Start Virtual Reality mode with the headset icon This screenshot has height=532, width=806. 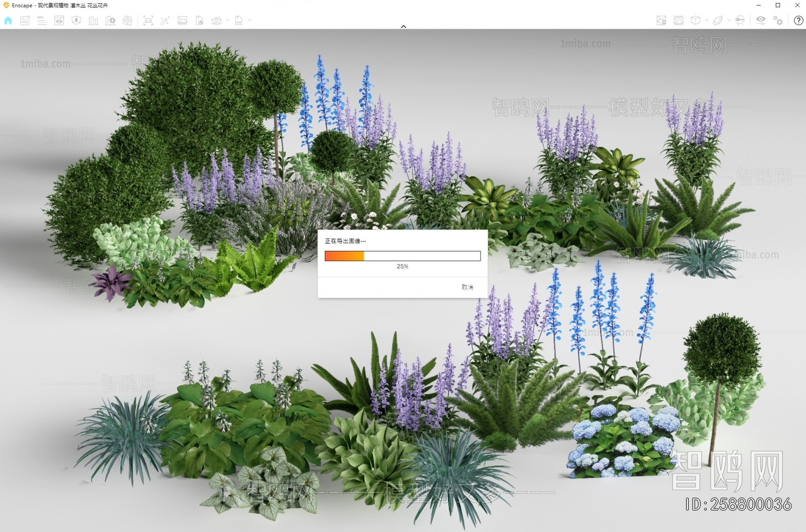[741, 21]
